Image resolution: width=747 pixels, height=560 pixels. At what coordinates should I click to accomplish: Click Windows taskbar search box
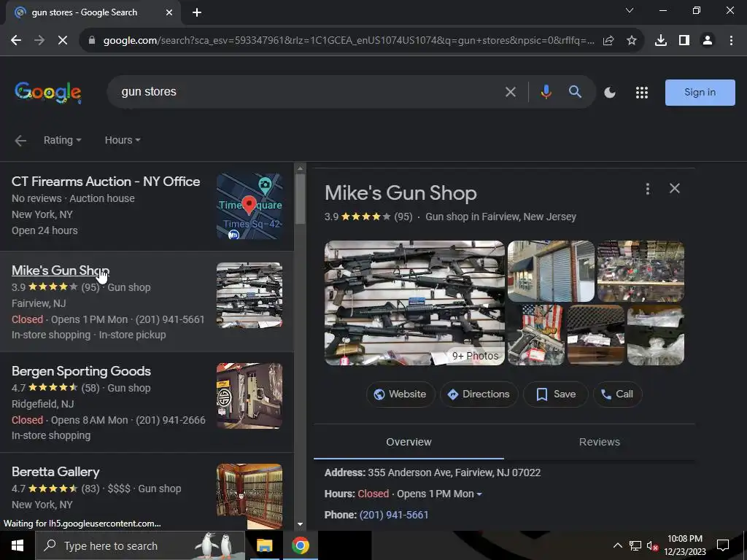pyautogui.click(x=140, y=545)
